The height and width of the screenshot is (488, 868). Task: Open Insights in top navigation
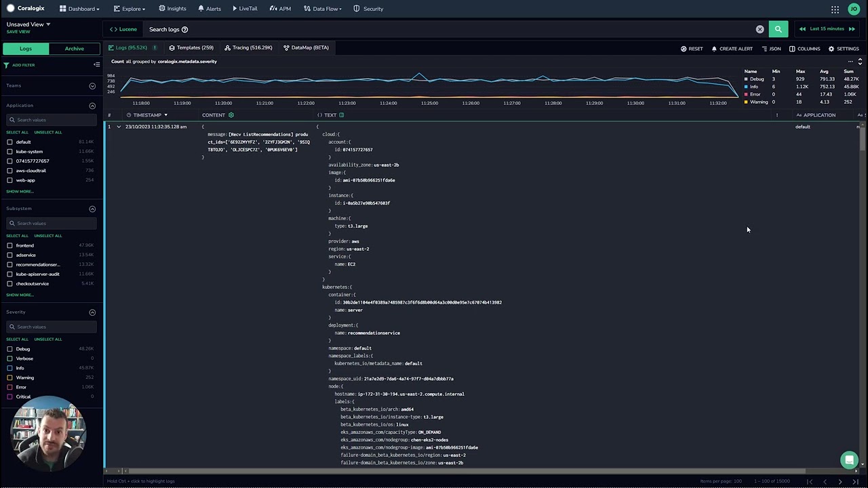point(172,9)
